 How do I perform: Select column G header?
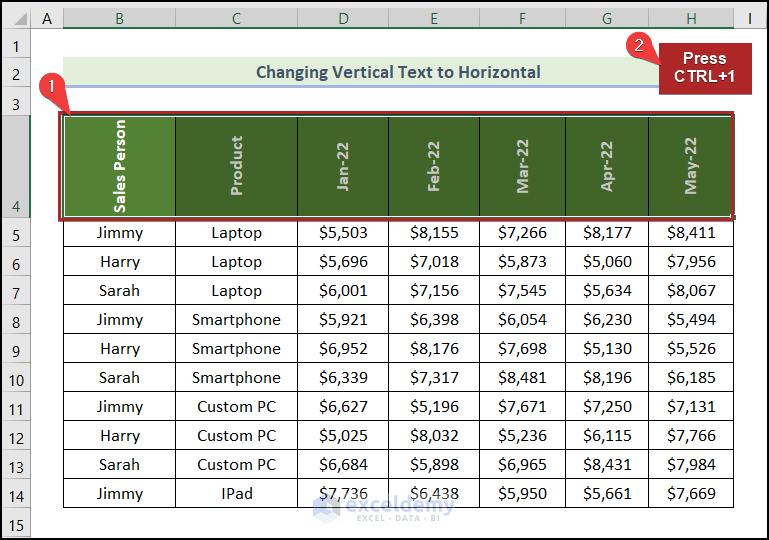click(607, 19)
